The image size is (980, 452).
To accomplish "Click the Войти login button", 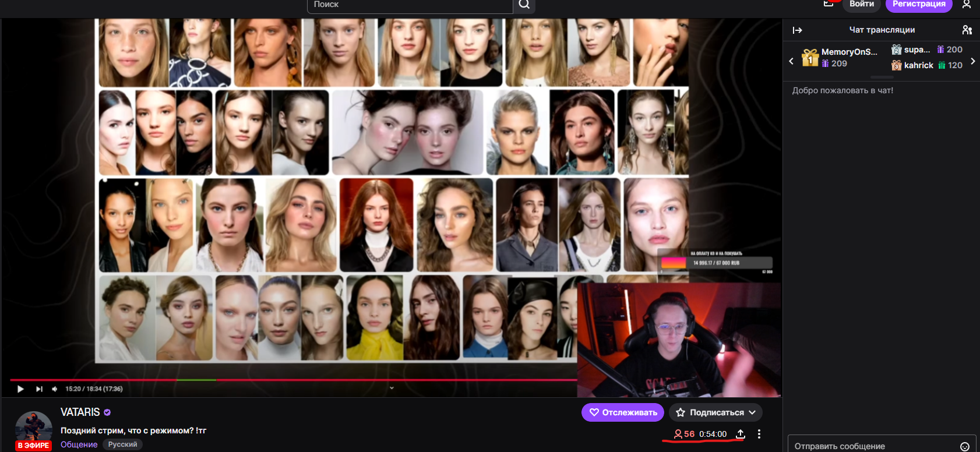I will (862, 5).
